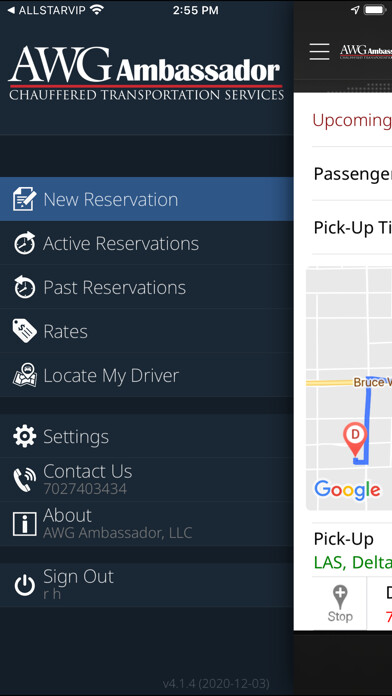The height and width of the screenshot is (696, 392).
Task: Tap the Rates price tag icon
Action: pos(24,331)
